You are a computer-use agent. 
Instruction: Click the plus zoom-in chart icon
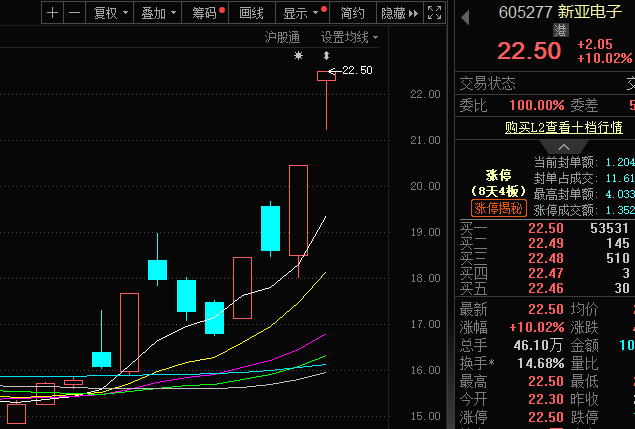pyautogui.click(x=53, y=13)
